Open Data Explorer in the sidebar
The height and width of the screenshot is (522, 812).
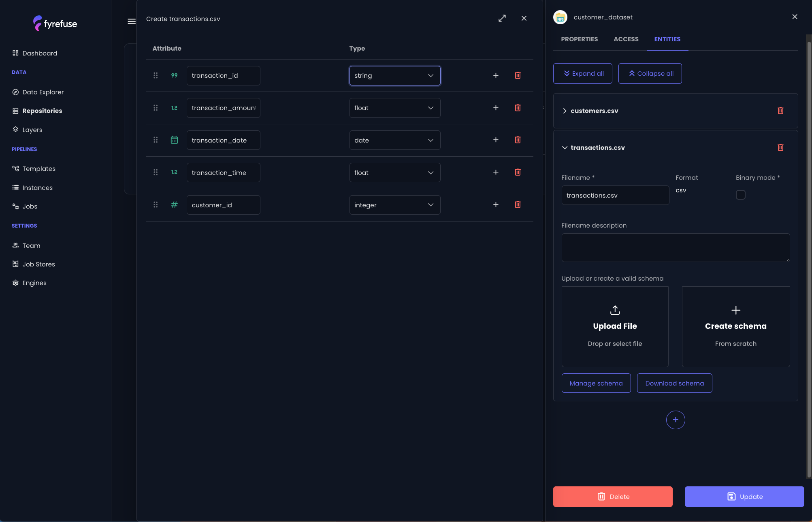point(38,92)
